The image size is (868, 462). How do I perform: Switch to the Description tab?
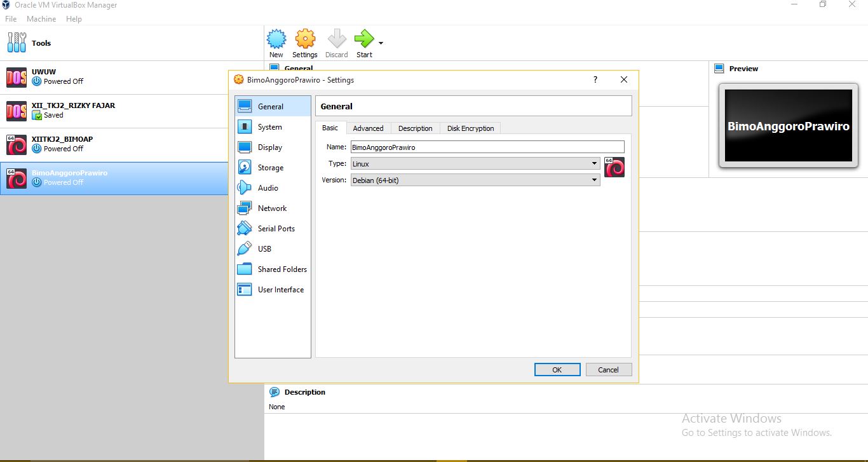click(416, 128)
